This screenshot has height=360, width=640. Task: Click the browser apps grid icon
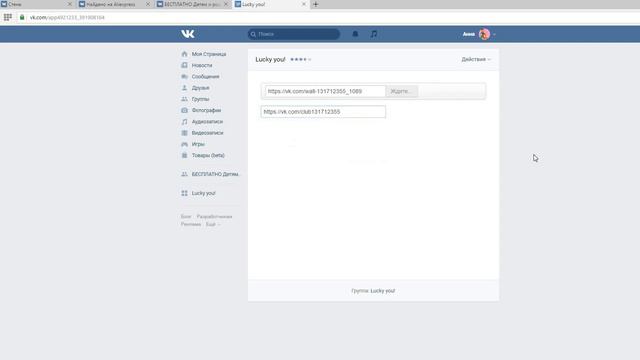point(8,17)
